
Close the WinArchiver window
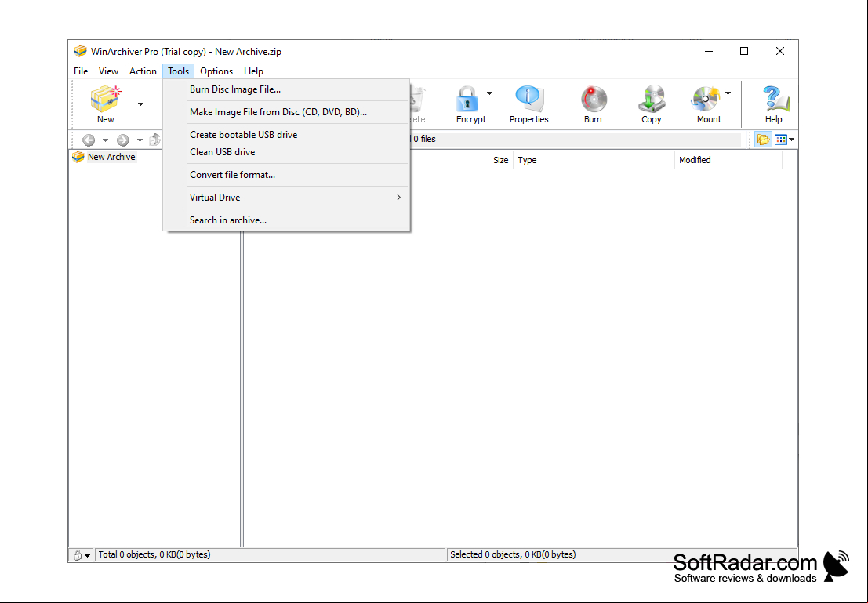coord(780,51)
